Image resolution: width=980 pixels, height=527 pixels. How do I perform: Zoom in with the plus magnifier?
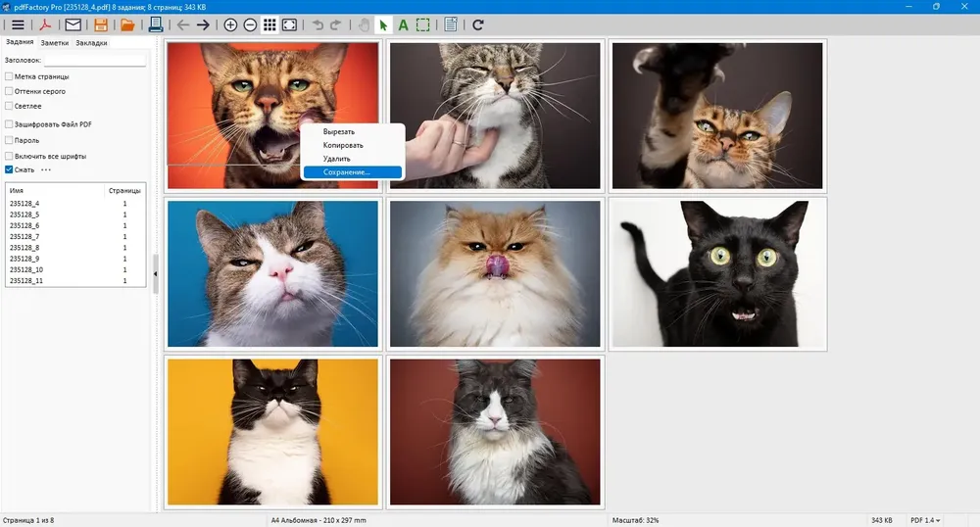coord(230,24)
